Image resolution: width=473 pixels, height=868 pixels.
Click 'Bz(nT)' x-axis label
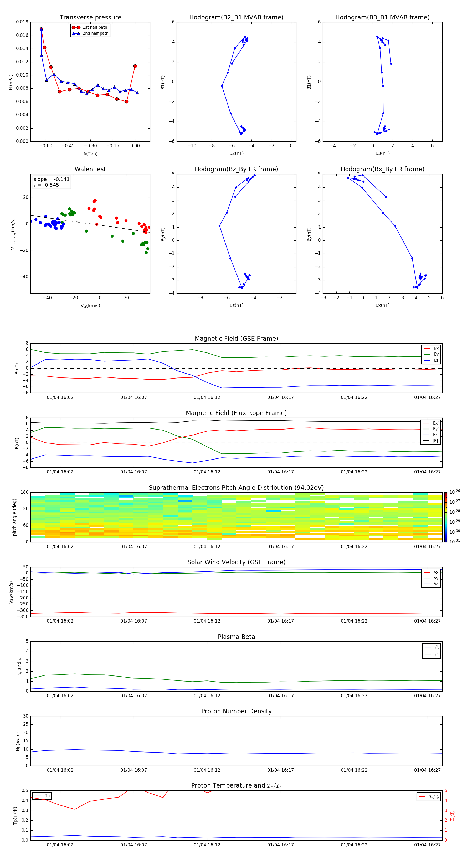pos(236,305)
